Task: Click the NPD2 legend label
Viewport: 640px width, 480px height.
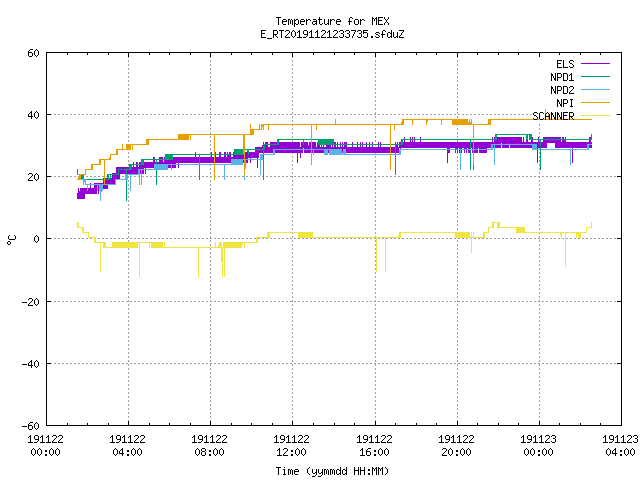Action: click(x=562, y=90)
